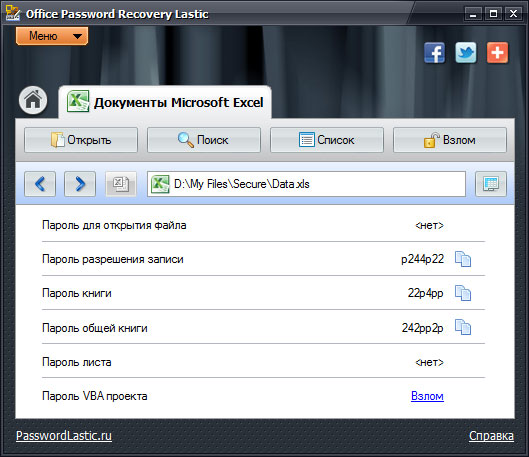Click the Twitter bird icon
Image resolution: width=529 pixels, height=457 pixels.
point(466,53)
